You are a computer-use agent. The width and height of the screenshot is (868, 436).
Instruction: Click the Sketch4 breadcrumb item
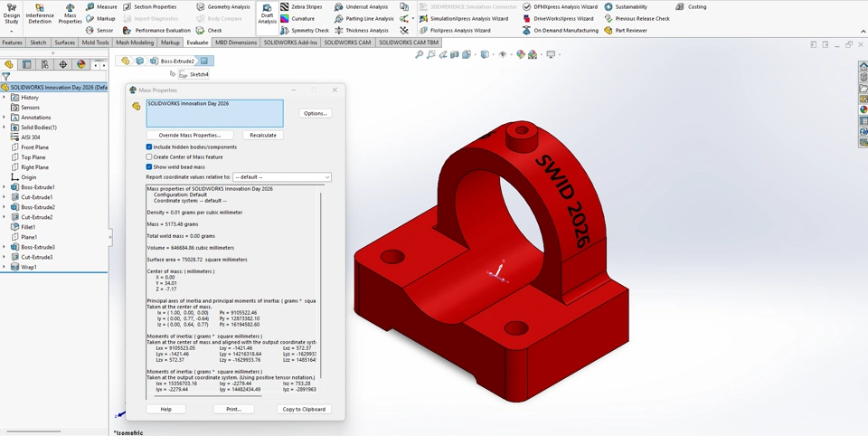(x=194, y=74)
